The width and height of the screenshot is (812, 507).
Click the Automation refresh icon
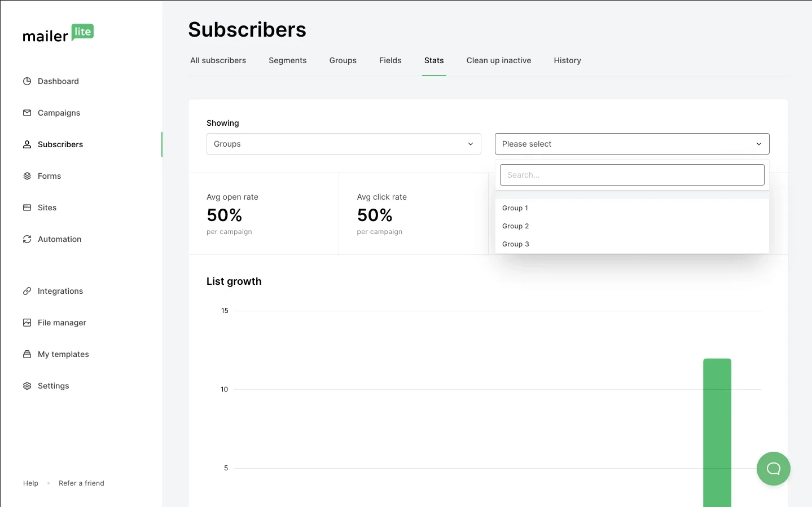(27, 239)
